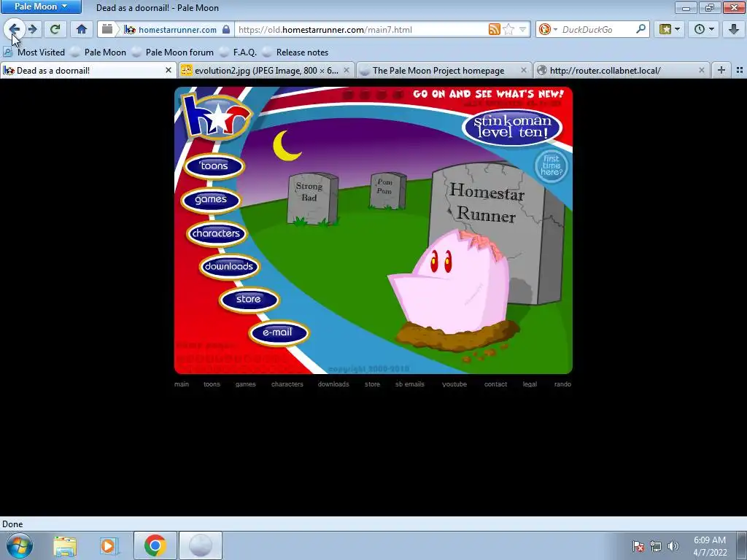The image size is (747, 560).
Task: Show all tabs list button
Action: tap(740, 71)
